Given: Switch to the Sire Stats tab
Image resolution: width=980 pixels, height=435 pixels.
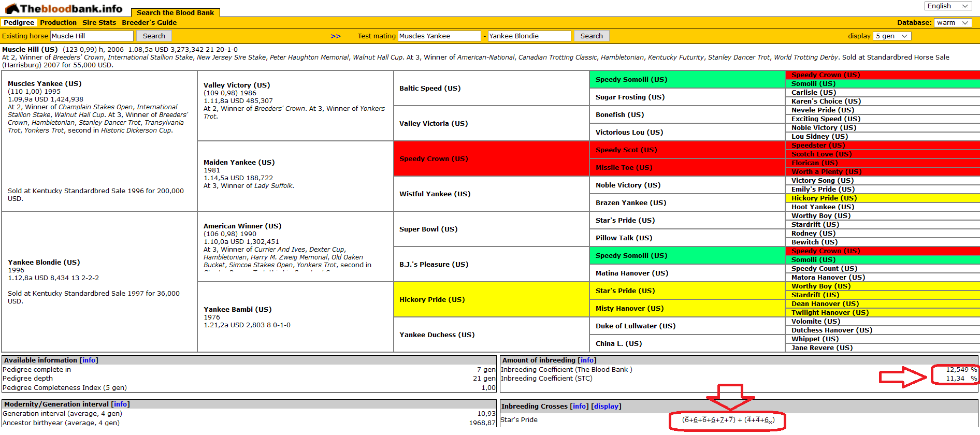Looking at the screenshot, I should (99, 22).
